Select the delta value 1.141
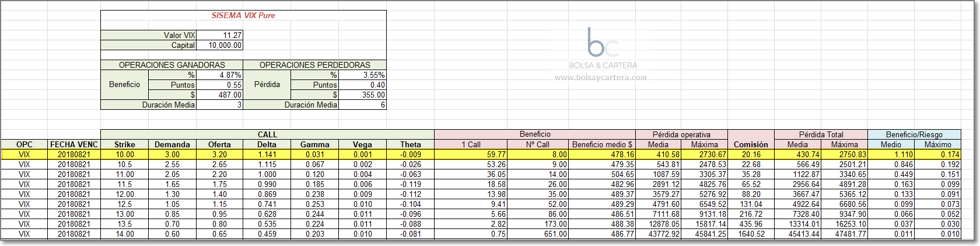Image resolution: width=980 pixels, height=246 pixels. point(267,154)
